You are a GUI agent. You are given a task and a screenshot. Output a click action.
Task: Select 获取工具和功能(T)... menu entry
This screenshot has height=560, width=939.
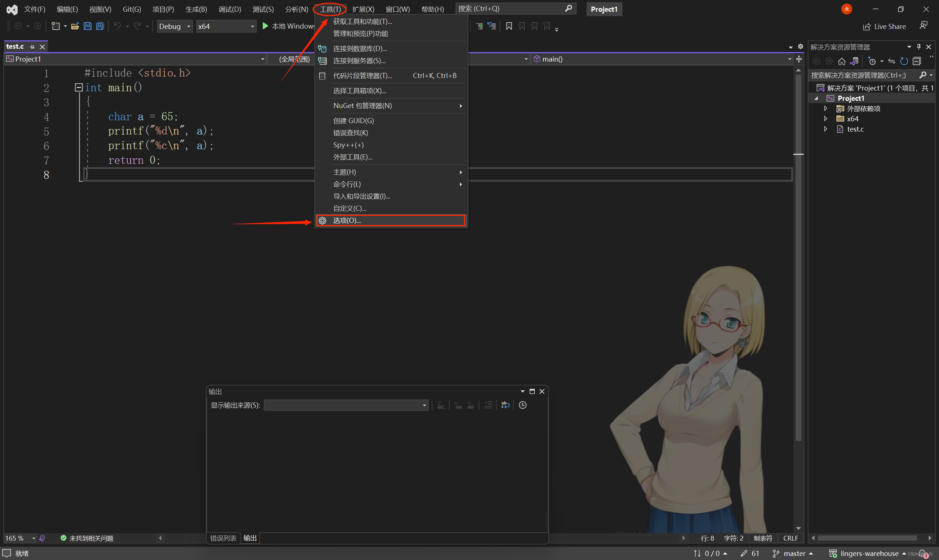pyautogui.click(x=391, y=22)
